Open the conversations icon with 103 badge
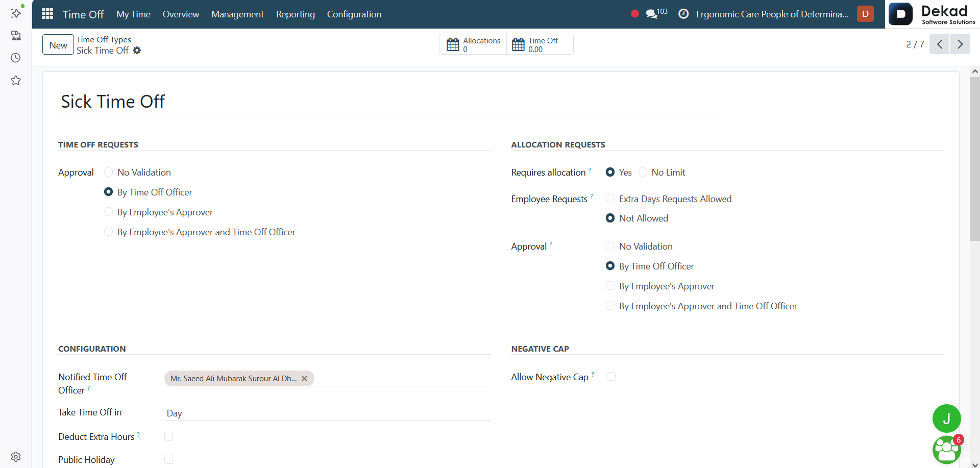980x468 pixels. click(x=656, y=14)
